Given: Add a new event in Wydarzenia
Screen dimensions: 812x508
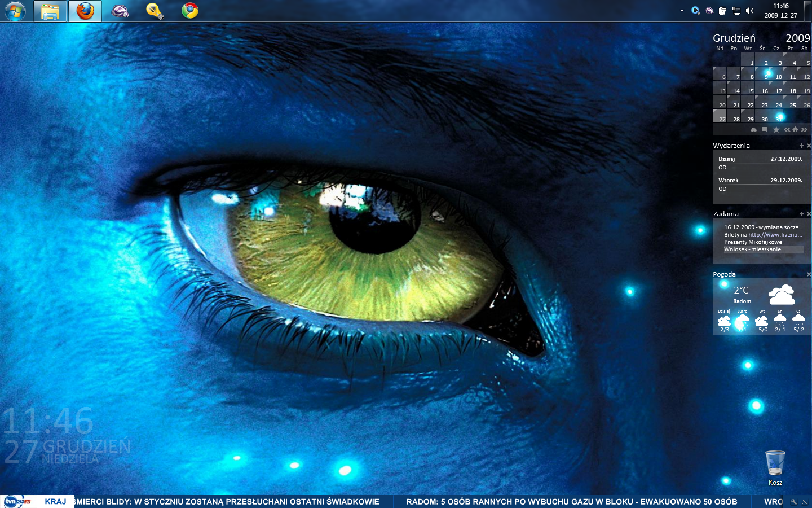Looking at the screenshot, I should (x=801, y=146).
